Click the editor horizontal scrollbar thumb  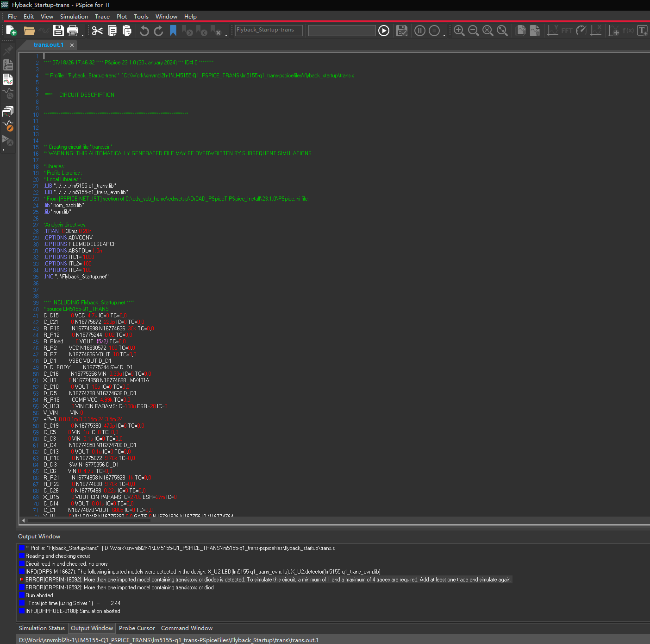point(89,520)
